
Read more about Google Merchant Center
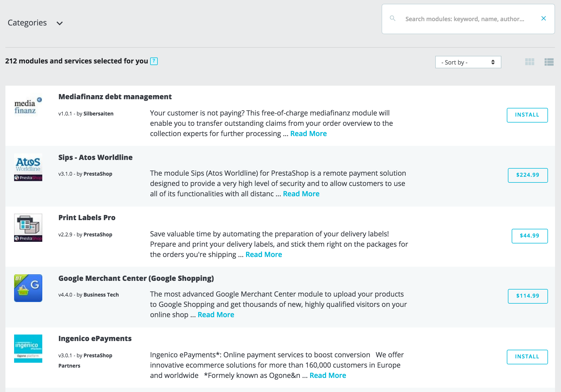pos(216,315)
